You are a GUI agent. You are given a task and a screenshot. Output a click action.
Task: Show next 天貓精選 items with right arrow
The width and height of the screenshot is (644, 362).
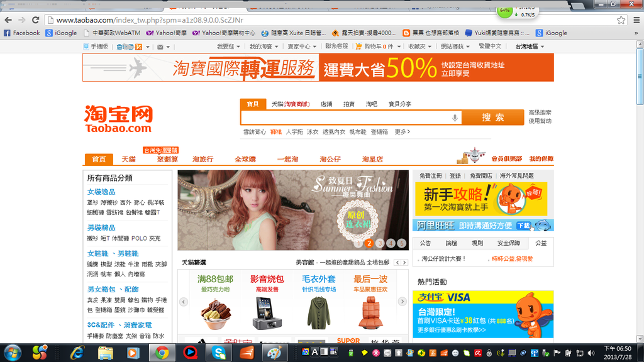402,302
